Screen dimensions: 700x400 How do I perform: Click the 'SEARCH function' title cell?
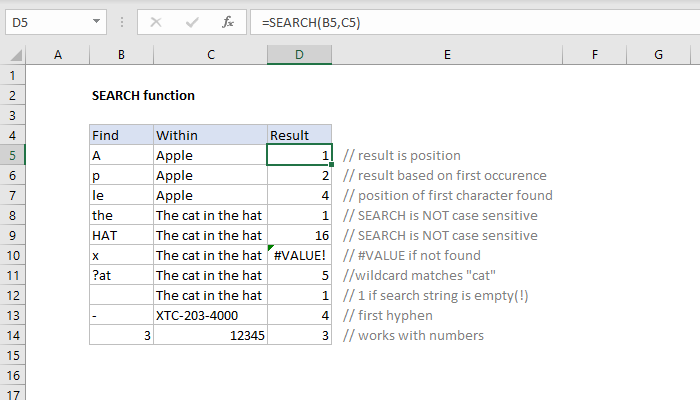(x=143, y=96)
